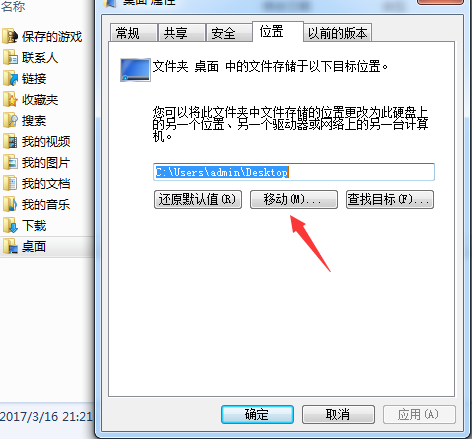The height and width of the screenshot is (439, 472).
Task: Open the 以前的版本 tab
Action: tap(337, 33)
